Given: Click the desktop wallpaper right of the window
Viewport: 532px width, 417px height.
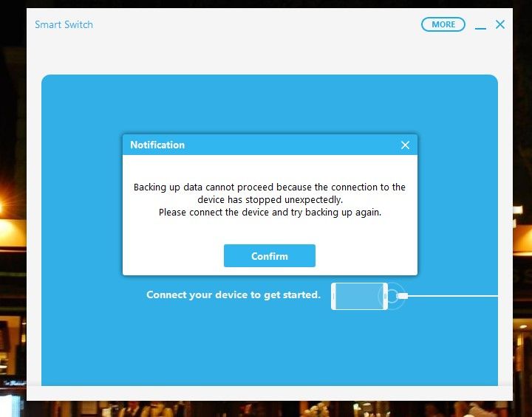Looking at the screenshot, I should point(522,221).
